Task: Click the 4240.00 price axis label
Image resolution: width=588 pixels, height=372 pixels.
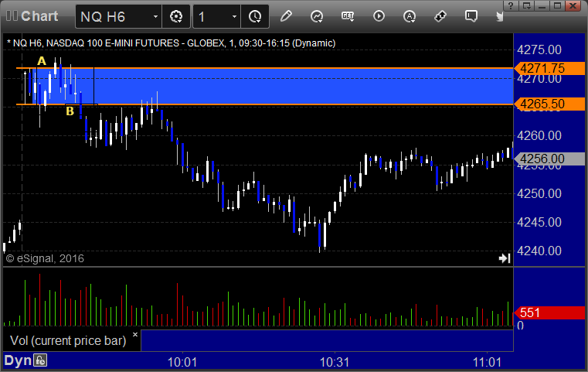Action: 539,251
